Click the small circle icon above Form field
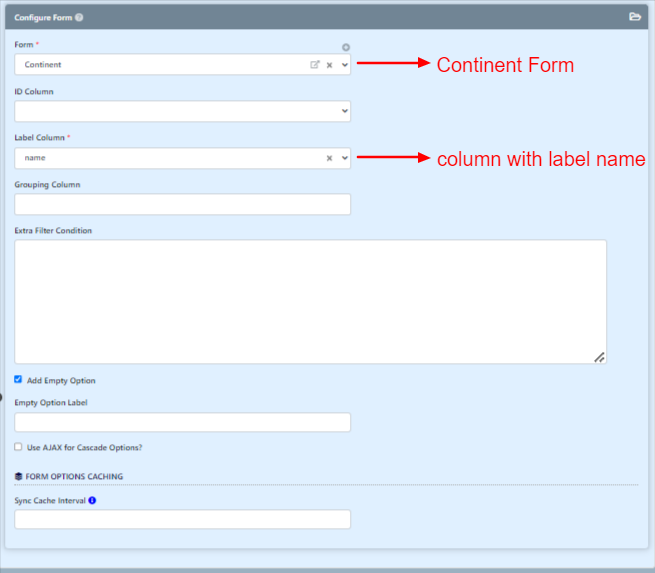The image size is (655, 573). pyautogui.click(x=346, y=47)
